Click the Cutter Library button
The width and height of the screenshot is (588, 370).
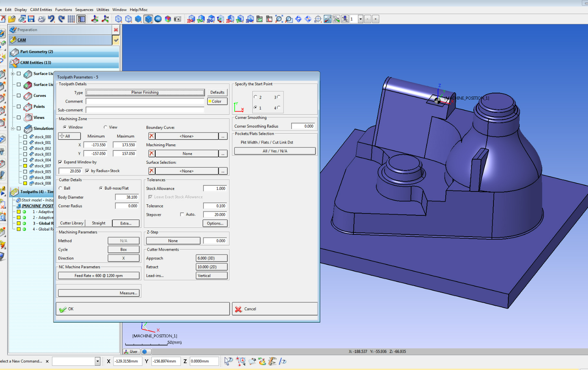pyautogui.click(x=71, y=223)
